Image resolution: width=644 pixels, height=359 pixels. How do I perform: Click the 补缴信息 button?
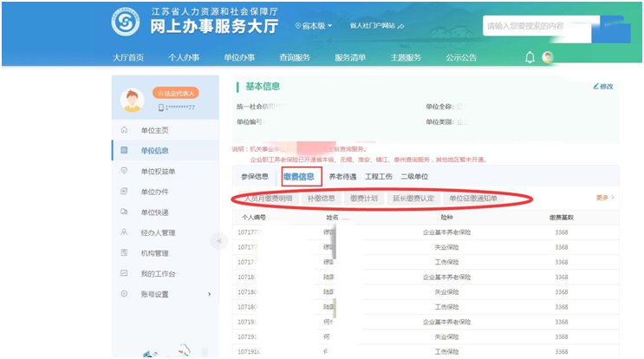[321, 199]
